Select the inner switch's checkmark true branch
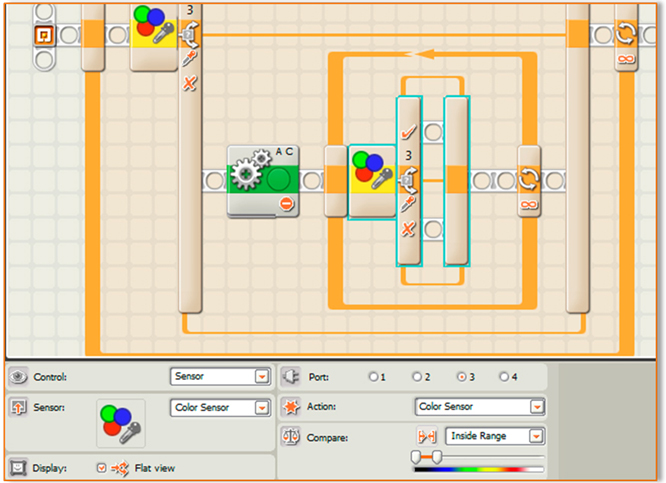The image size is (666, 483). tap(408, 131)
